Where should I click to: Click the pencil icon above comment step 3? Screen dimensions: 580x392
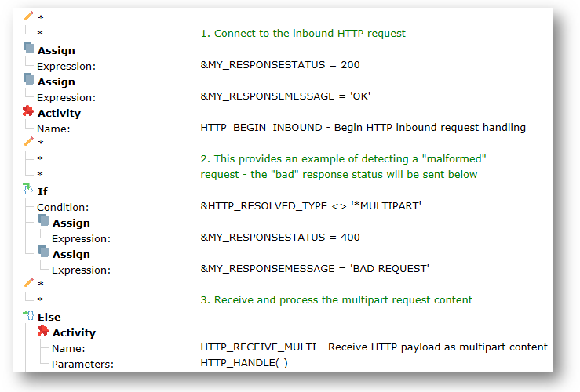pos(29,282)
